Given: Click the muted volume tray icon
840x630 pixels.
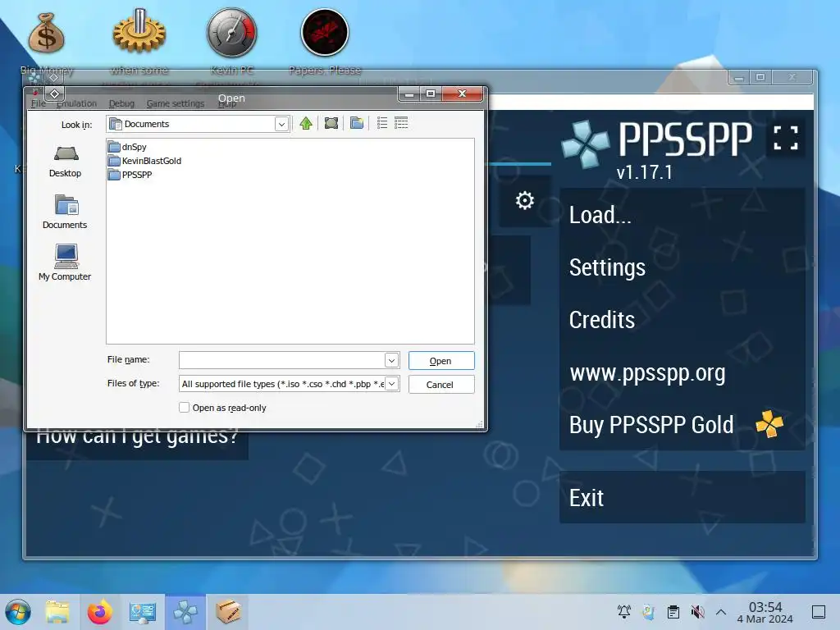Looking at the screenshot, I should point(697,612).
